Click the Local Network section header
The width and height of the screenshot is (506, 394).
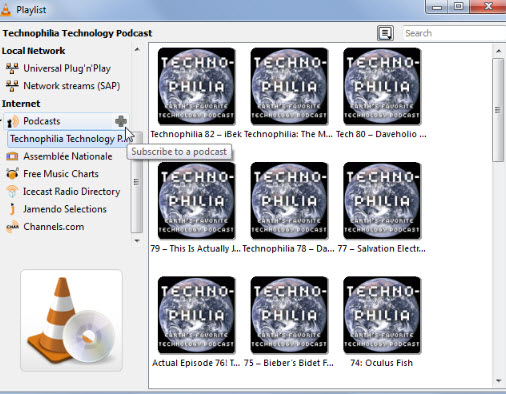(34, 51)
